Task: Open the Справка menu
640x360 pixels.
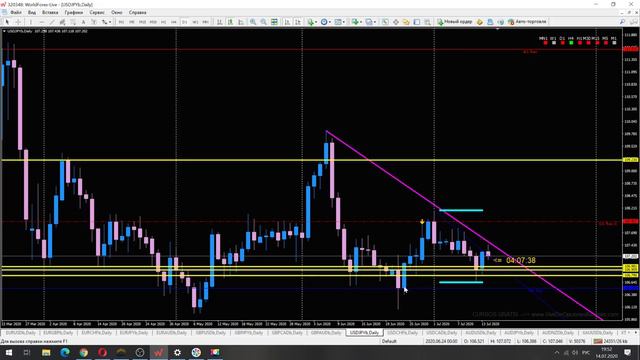Action: 137,13
